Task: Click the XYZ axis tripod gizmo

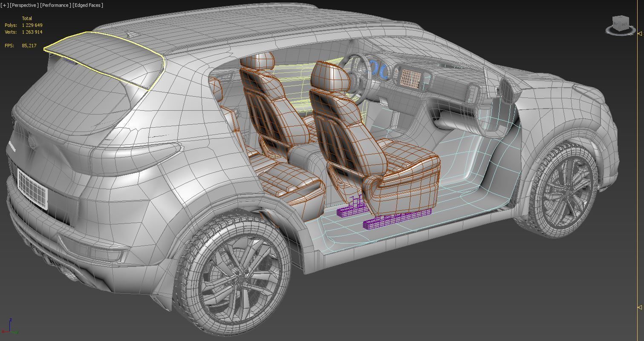Action: (x=9, y=326)
